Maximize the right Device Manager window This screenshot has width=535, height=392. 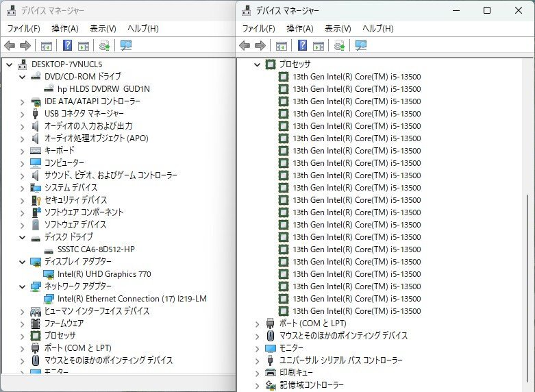pos(487,10)
